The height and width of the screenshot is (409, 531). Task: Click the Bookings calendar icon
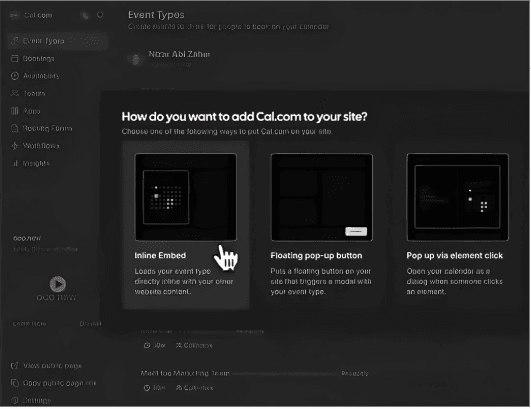[x=15, y=59]
